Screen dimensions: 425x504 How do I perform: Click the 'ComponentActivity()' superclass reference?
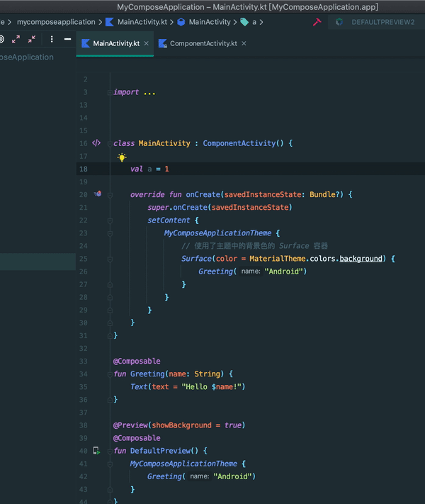[x=243, y=143]
